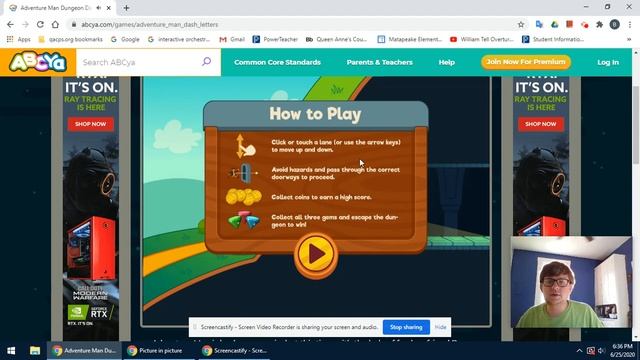Click the webcam picture-in-picture video
The height and width of the screenshot is (360, 640).
[571, 282]
